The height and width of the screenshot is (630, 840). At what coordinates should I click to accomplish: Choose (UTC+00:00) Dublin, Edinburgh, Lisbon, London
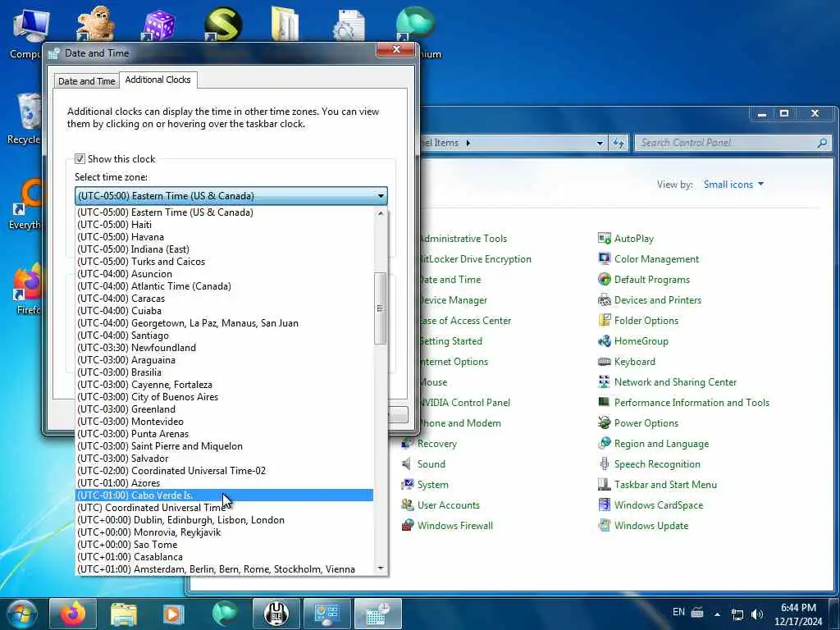click(225, 519)
